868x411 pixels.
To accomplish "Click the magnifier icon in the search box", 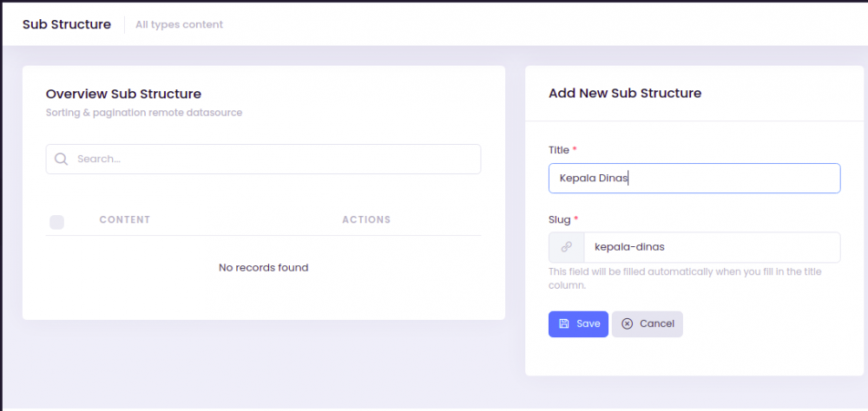I will (61, 159).
